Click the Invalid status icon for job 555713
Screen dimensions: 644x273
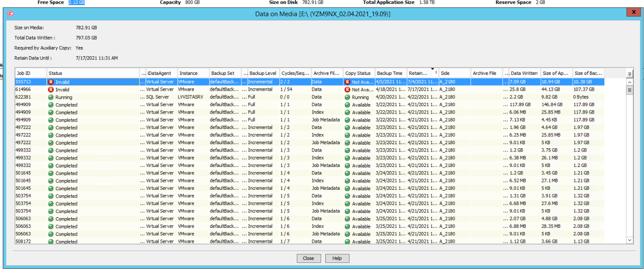pyautogui.click(x=51, y=82)
